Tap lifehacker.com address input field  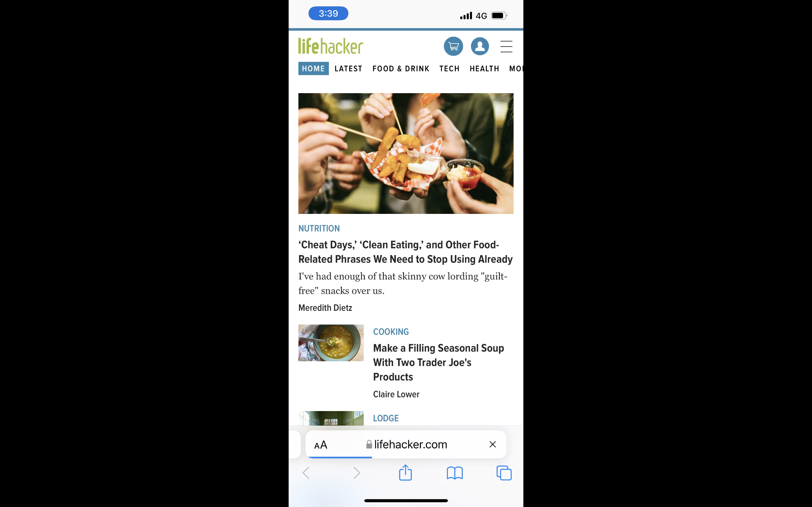click(406, 445)
